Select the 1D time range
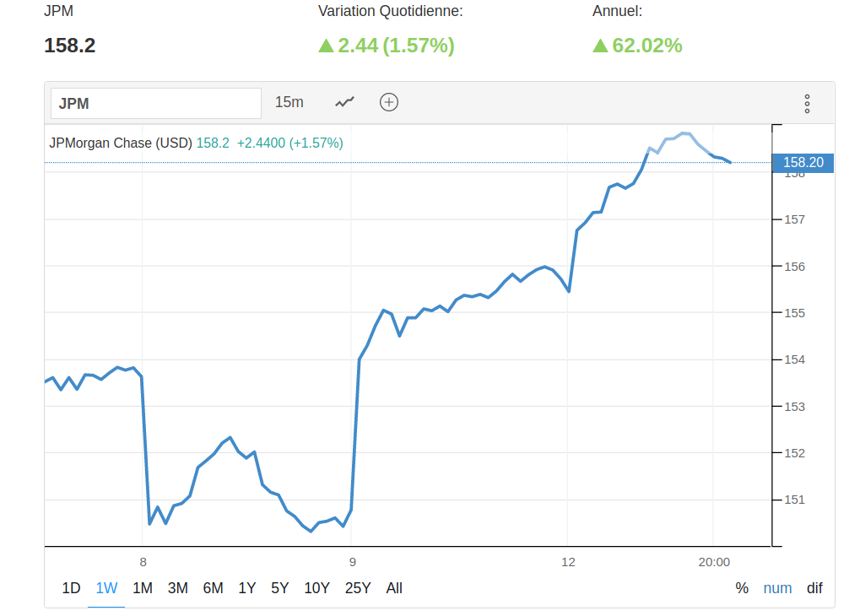The width and height of the screenshot is (860, 616). 72,588
